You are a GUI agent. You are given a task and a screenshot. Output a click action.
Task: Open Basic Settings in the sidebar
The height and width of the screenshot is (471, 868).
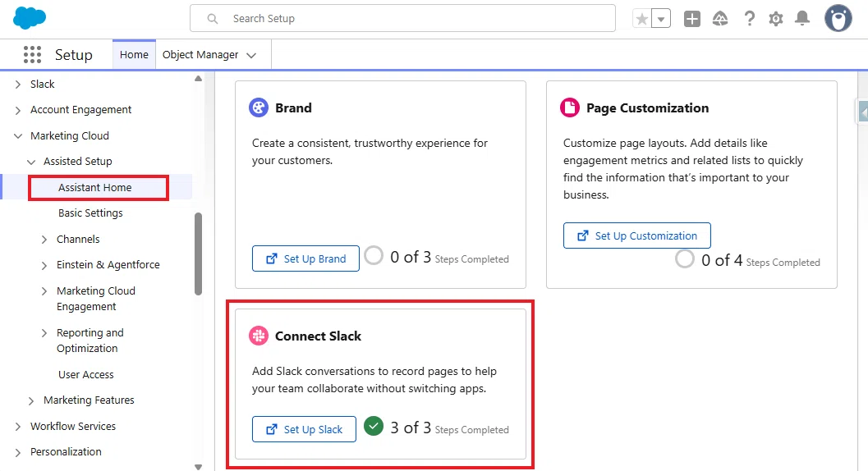pyautogui.click(x=90, y=213)
